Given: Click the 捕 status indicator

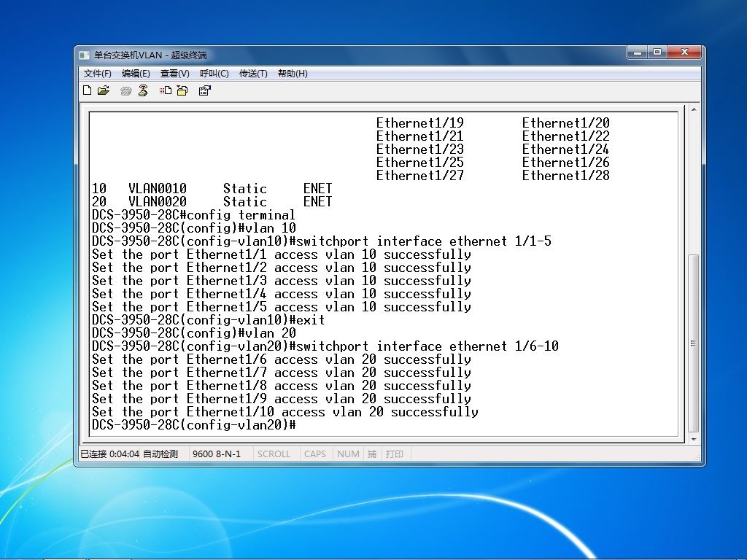Looking at the screenshot, I should click(372, 454).
